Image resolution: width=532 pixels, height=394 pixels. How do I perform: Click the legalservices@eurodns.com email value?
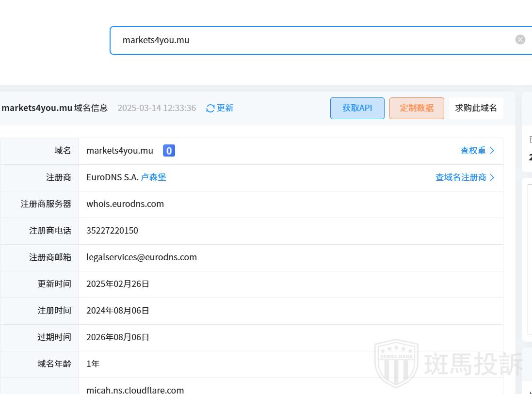point(142,257)
